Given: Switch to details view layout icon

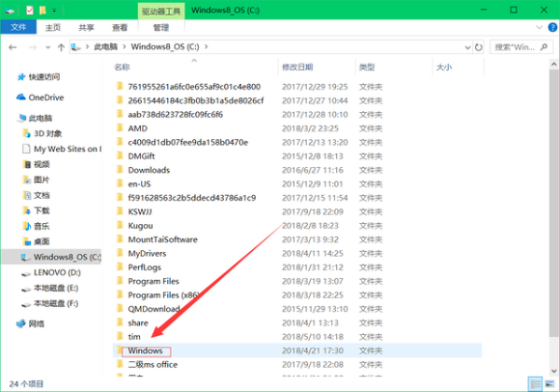Looking at the screenshot, I should click(x=535, y=384).
